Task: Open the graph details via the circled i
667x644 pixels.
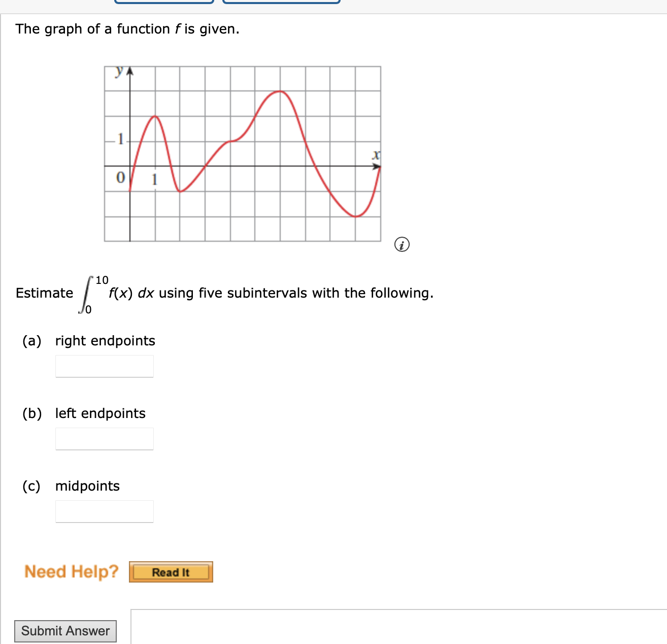Action: pos(402,244)
